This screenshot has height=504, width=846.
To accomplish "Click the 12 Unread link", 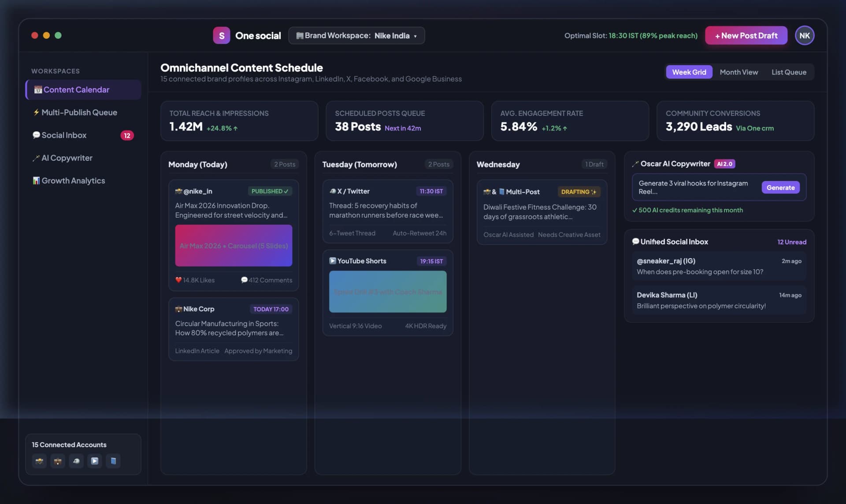I will (792, 242).
